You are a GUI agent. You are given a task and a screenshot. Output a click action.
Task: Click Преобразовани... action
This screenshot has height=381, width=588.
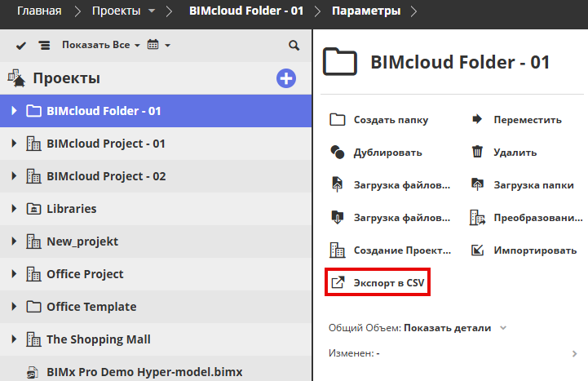point(527,218)
